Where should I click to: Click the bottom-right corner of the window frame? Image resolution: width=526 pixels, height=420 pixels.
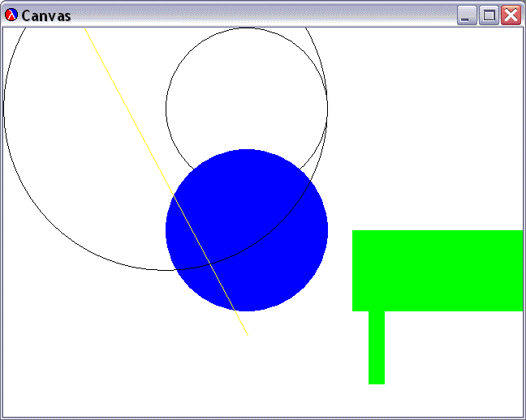(523, 417)
